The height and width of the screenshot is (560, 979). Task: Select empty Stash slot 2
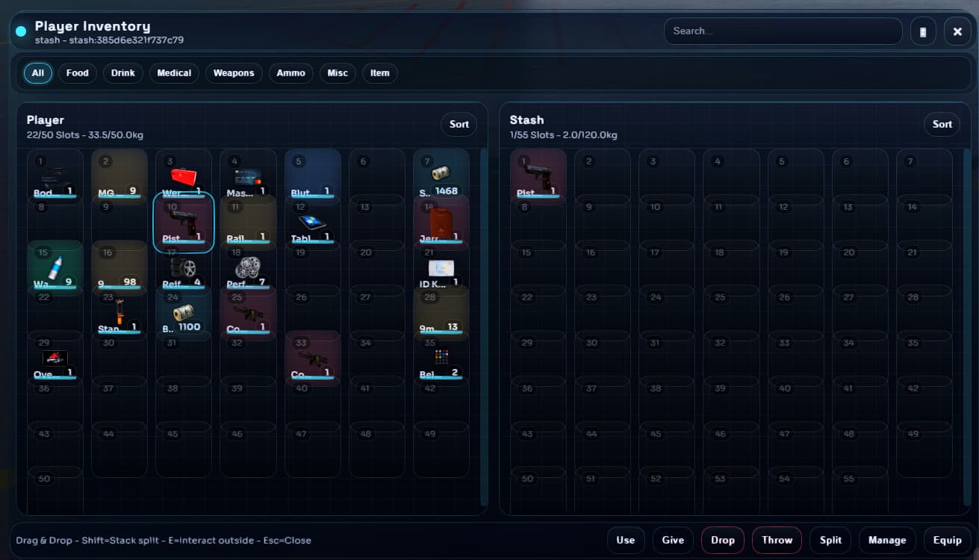click(x=602, y=176)
